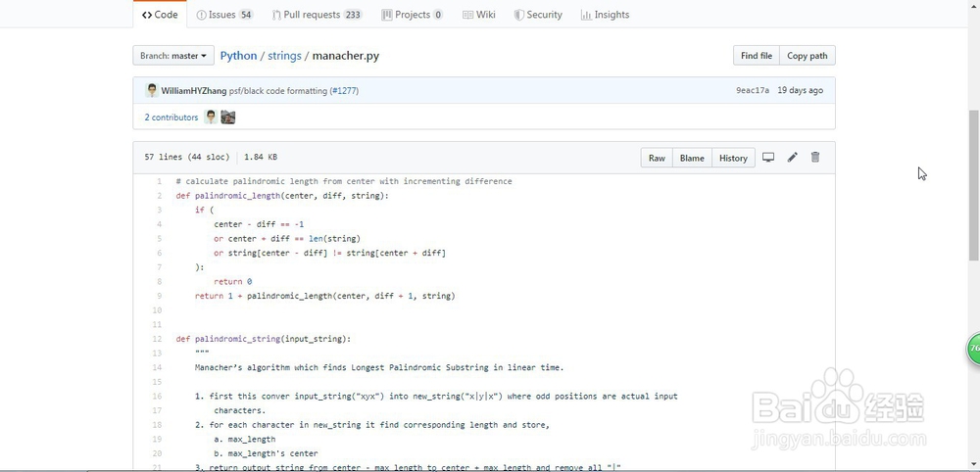This screenshot has height=472, width=980.
Task: Expand the Branch: master dropdown
Action: pyautogui.click(x=173, y=56)
